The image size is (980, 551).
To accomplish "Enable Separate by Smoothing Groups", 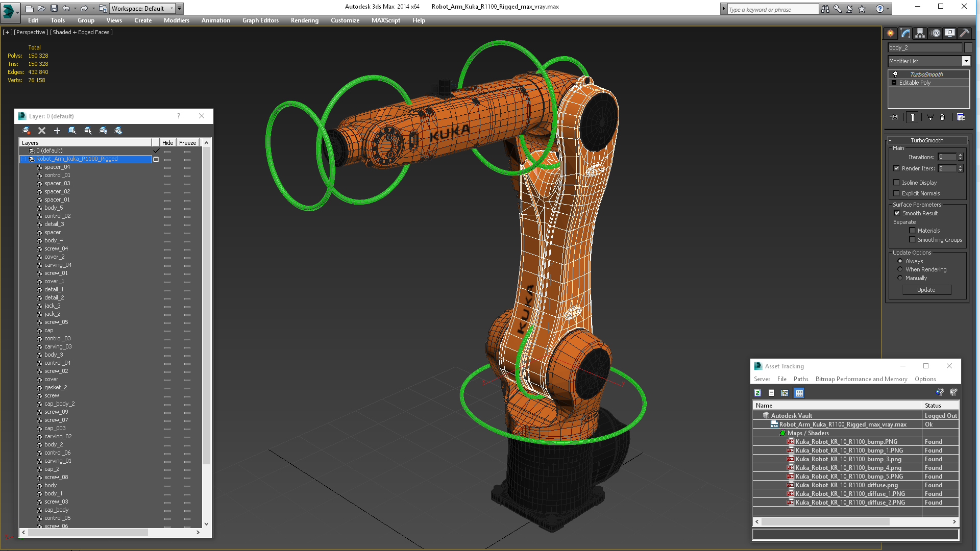I will [913, 240].
